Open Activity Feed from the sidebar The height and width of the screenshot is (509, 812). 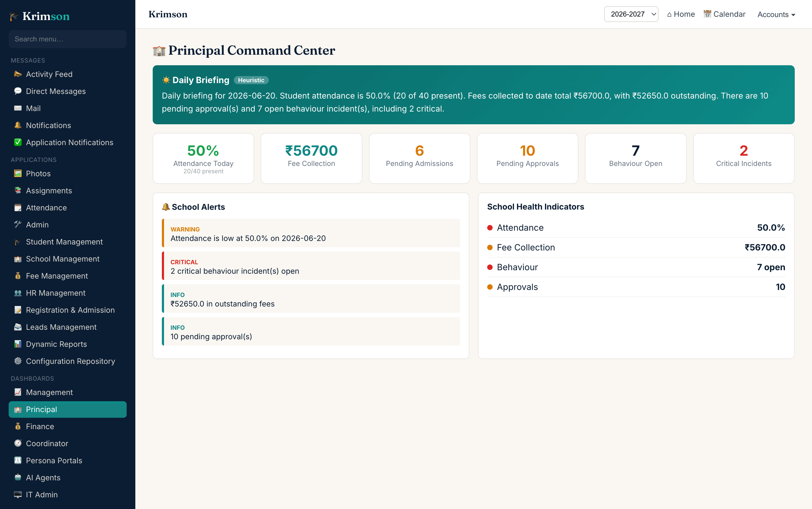68,74
